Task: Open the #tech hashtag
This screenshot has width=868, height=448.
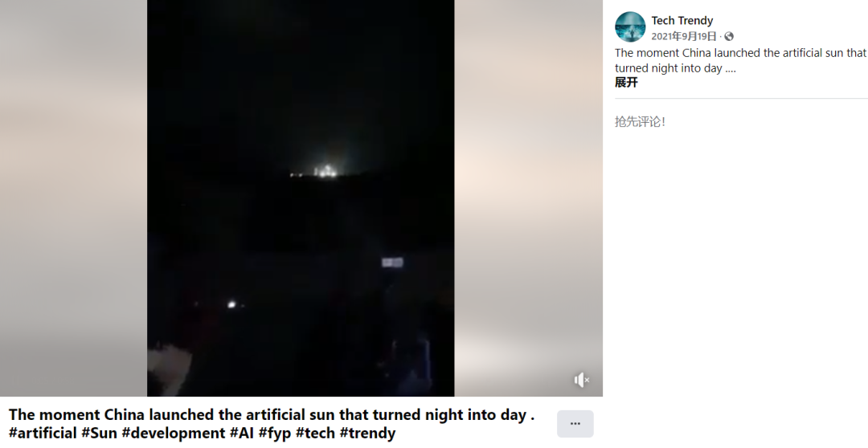Action: 315,433
